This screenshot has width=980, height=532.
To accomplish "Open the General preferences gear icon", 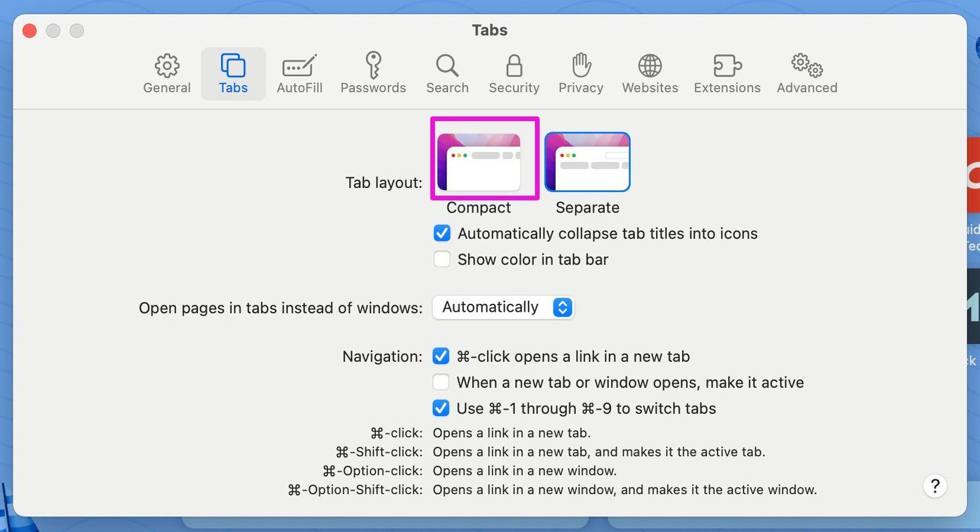I will pyautogui.click(x=167, y=66).
